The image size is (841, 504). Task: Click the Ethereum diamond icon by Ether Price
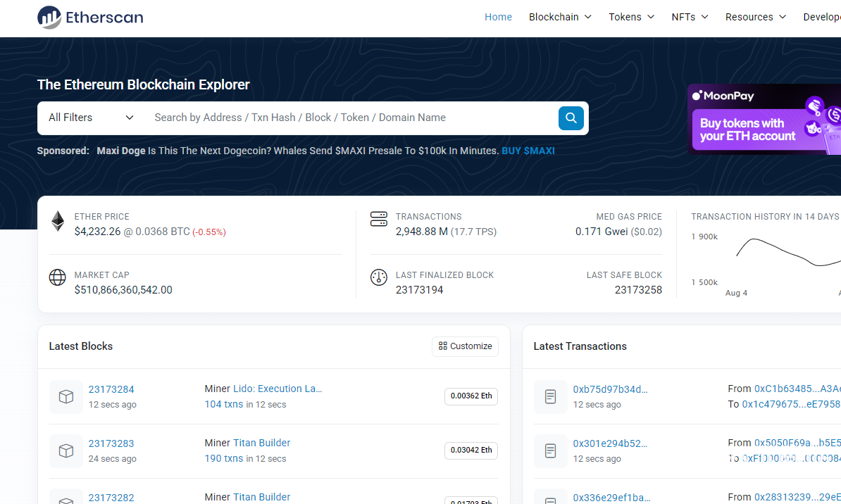(58, 222)
